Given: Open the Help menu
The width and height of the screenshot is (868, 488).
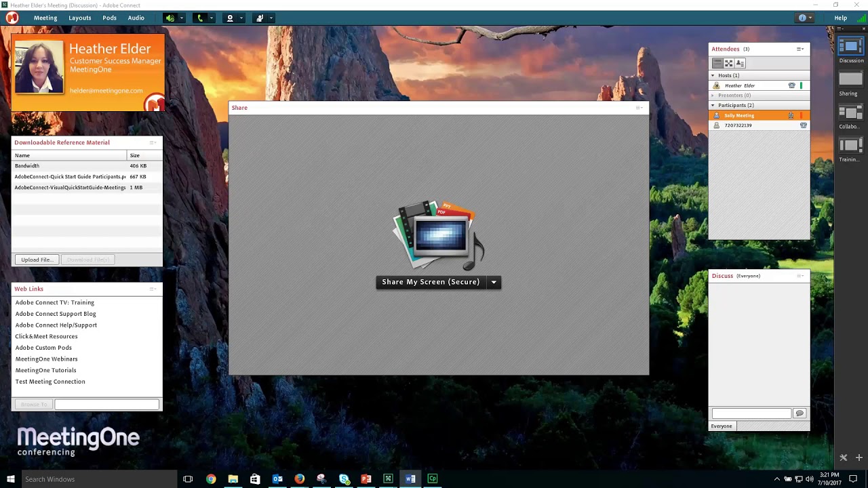Looking at the screenshot, I should [x=840, y=18].
